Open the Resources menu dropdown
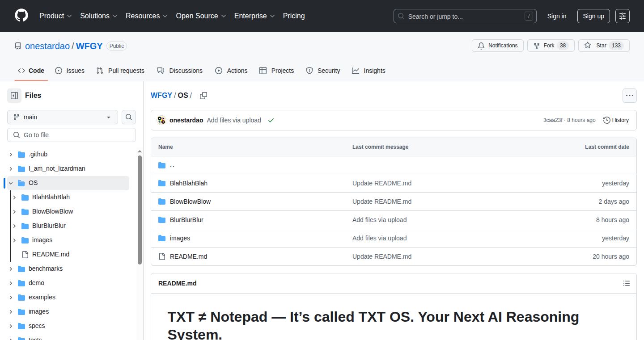 (x=147, y=16)
